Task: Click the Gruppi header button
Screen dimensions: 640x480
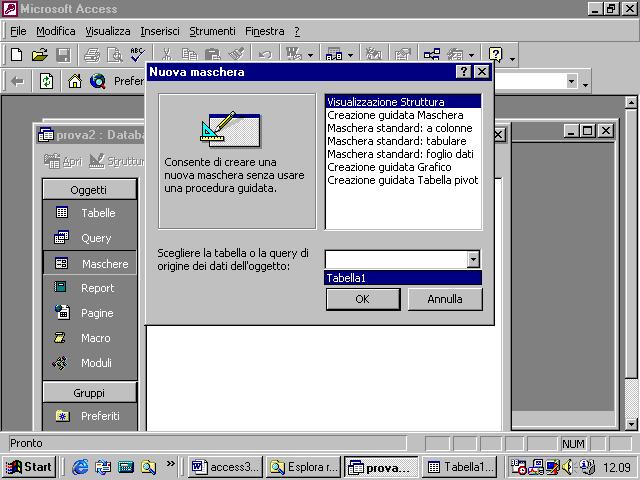Action: pos(89,393)
